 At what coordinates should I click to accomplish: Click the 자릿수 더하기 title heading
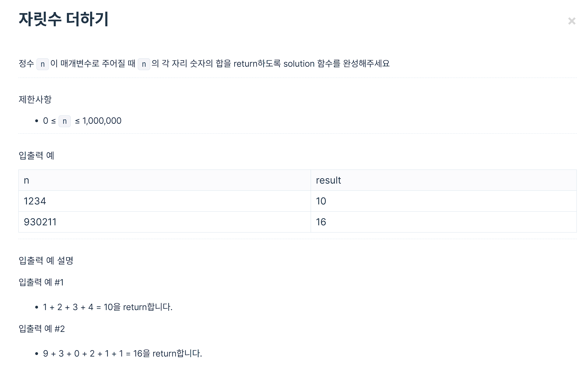pyautogui.click(x=64, y=19)
